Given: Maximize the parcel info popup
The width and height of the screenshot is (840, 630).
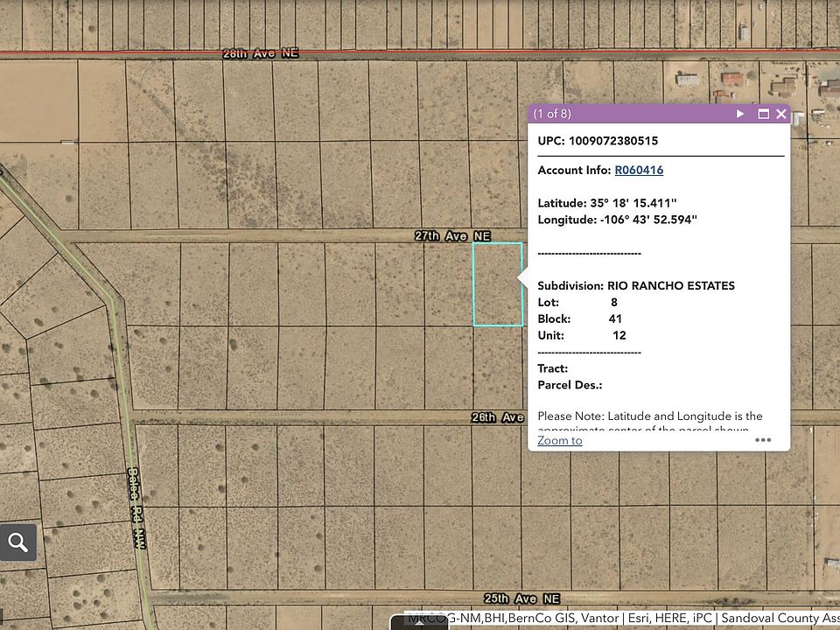Looking at the screenshot, I should [763, 114].
